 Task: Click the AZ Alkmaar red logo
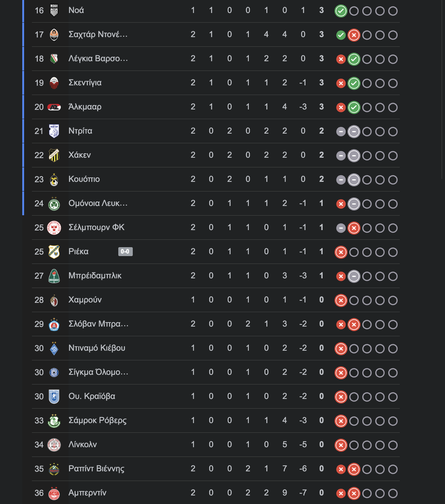[x=54, y=107]
